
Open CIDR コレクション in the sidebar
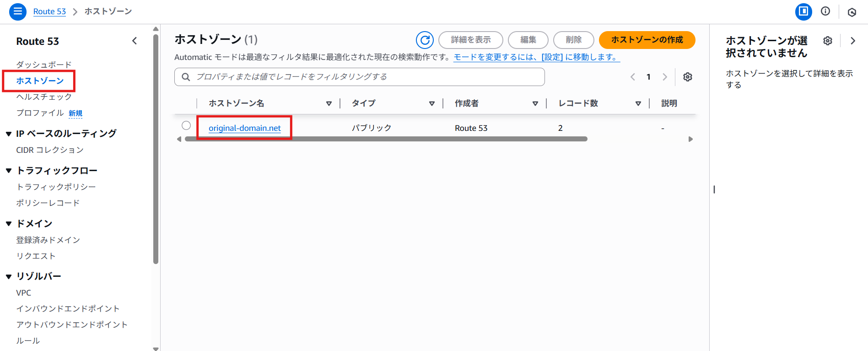point(50,150)
